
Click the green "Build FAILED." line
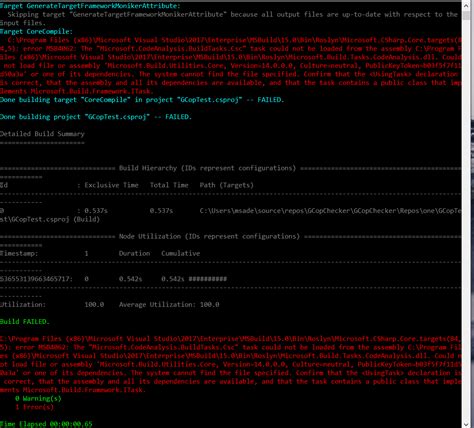25,322
